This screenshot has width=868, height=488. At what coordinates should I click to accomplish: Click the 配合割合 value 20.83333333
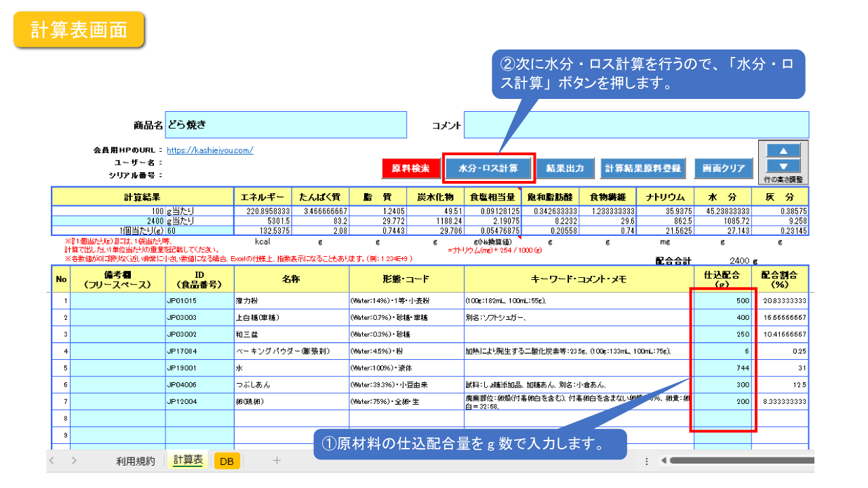tap(780, 300)
